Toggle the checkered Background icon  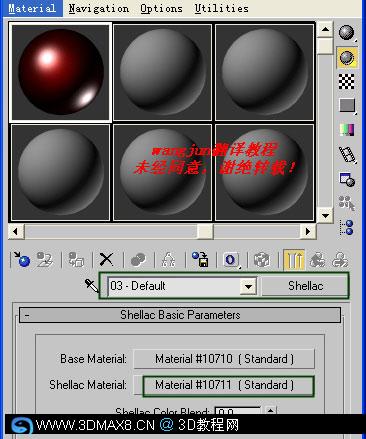click(347, 81)
